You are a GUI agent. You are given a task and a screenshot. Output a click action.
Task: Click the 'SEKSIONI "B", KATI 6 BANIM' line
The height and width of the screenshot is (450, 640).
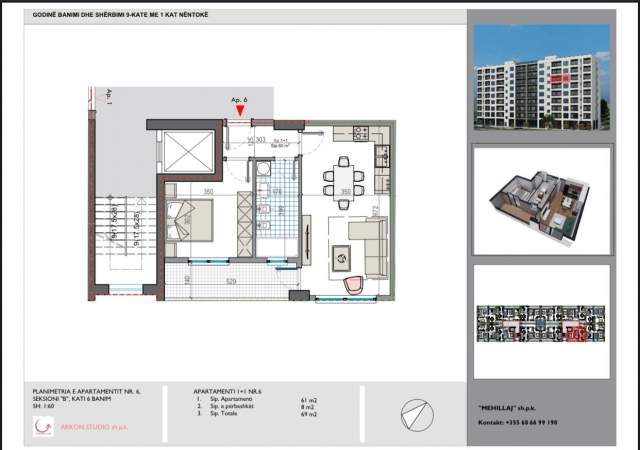(x=72, y=399)
